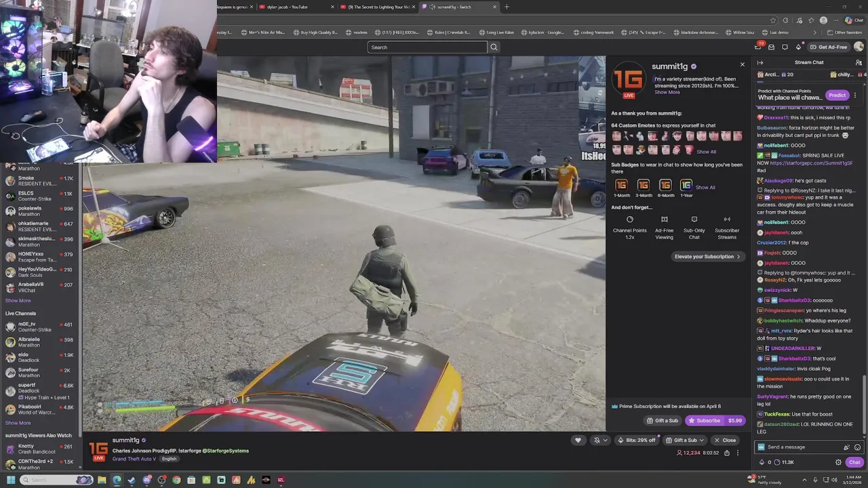Open chat settings gear icon
Screen dimensions: 868x488
pos(838,462)
